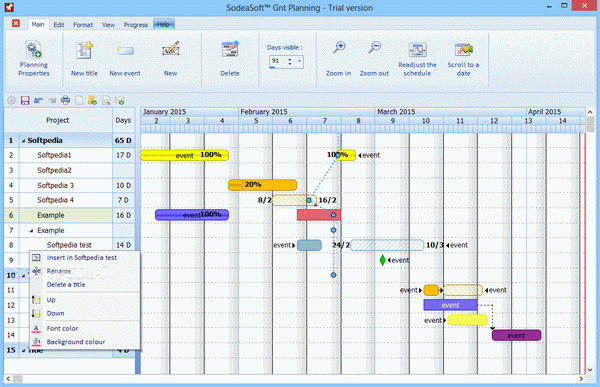Image resolution: width=600 pixels, height=387 pixels.
Task: Collapse the Softpedia project group
Action: [x=23, y=141]
